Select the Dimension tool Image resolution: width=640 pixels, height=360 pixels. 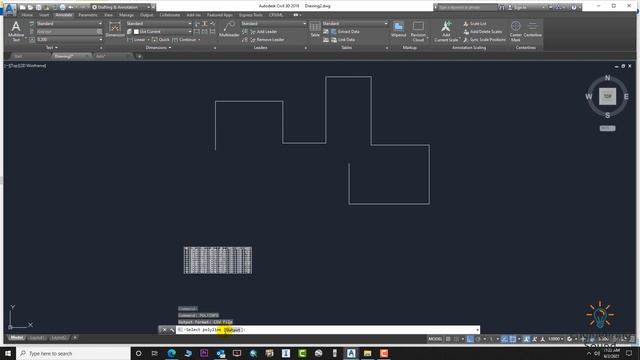click(x=115, y=30)
